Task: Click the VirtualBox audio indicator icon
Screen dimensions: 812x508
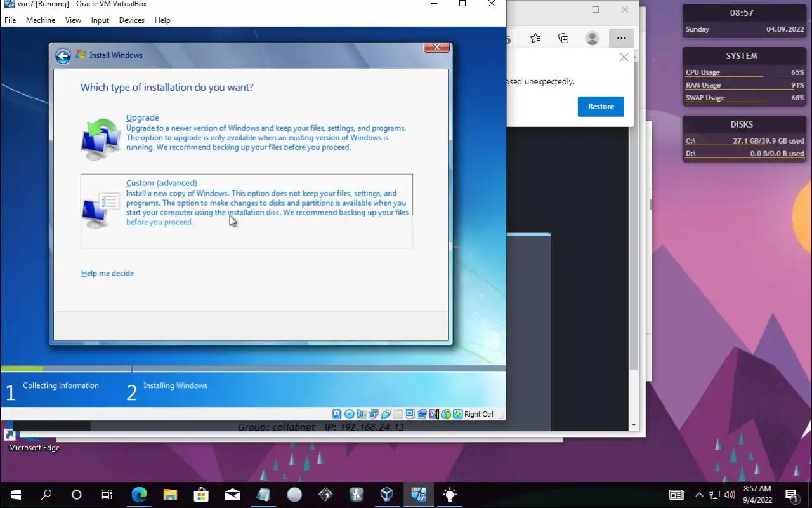Action: [x=361, y=414]
